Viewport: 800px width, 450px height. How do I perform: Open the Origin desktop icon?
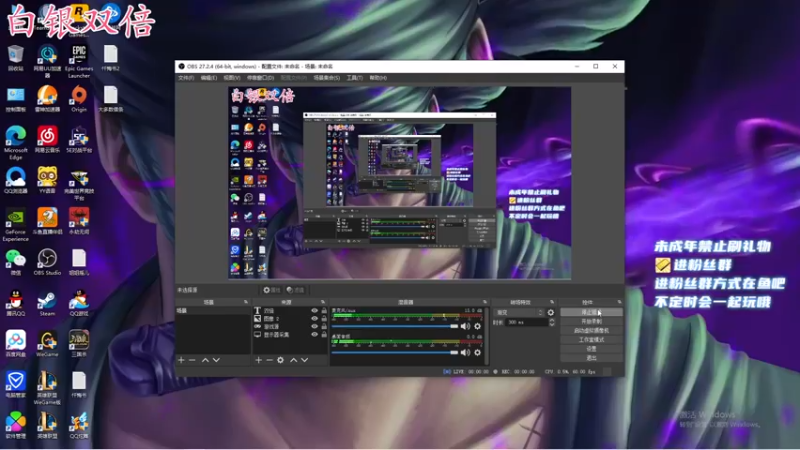tap(79, 98)
